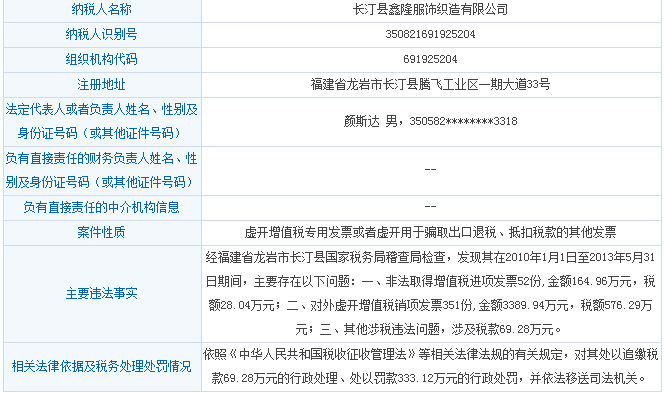Image resolution: width=665 pixels, height=393 pixels.
Task: Select company name 长汀县鑫隆服饰织造有限公司
Action: click(x=430, y=10)
